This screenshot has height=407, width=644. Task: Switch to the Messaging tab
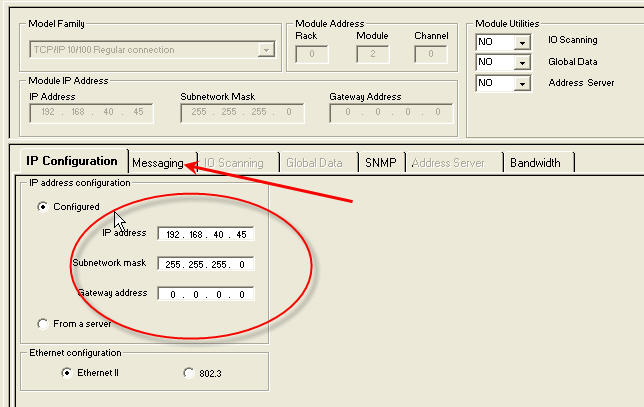click(x=158, y=163)
